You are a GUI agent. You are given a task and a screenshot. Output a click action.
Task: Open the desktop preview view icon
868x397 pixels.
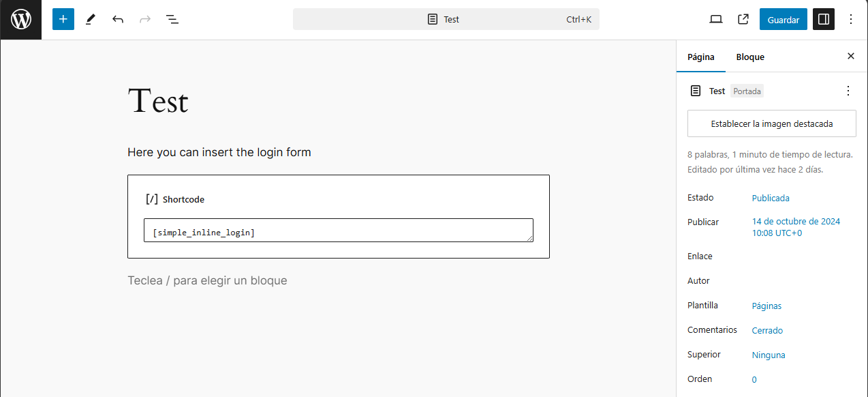pyautogui.click(x=716, y=19)
